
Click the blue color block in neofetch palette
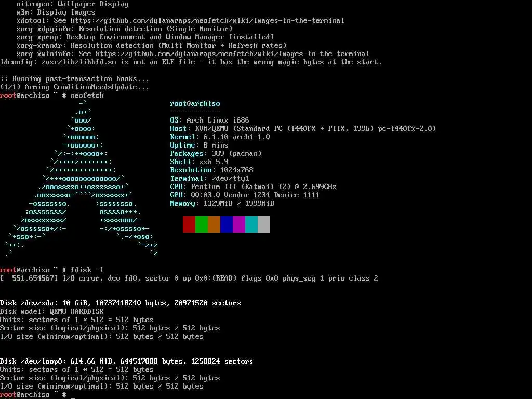click(227, 224)
